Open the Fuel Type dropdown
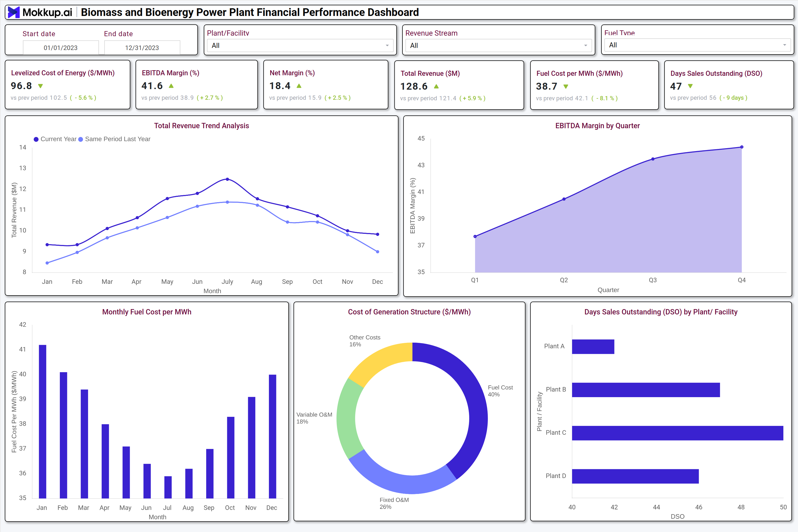Viewport: 798px width, 532px height. 697,45
